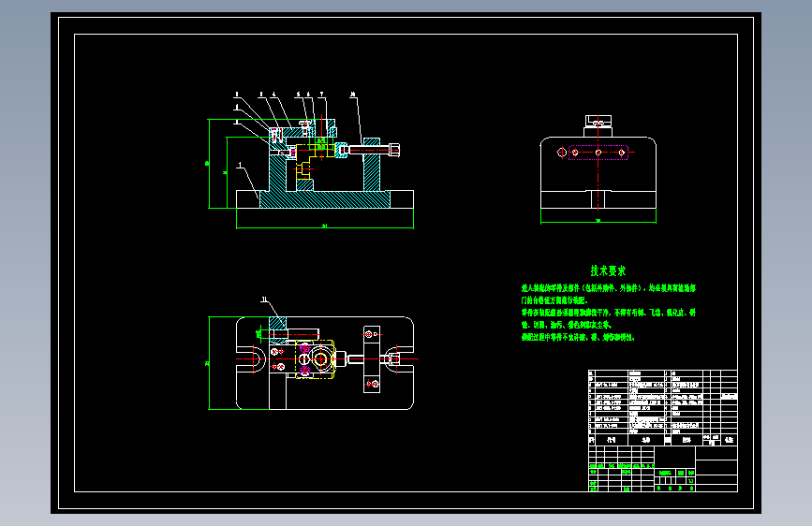Click the left U-slot in the plan view
The image size is (812, 526).
click(252, 358)
